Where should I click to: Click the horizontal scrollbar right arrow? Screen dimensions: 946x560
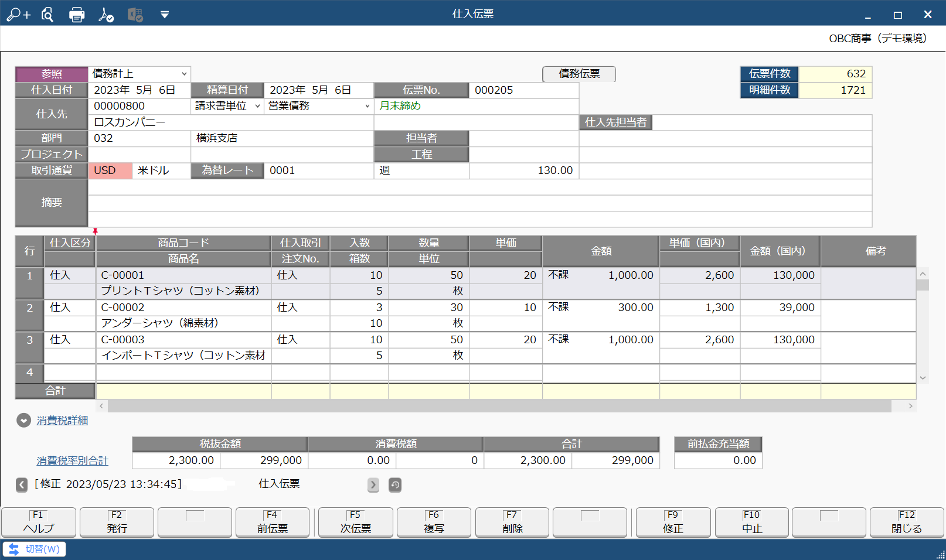coord(910,406)
